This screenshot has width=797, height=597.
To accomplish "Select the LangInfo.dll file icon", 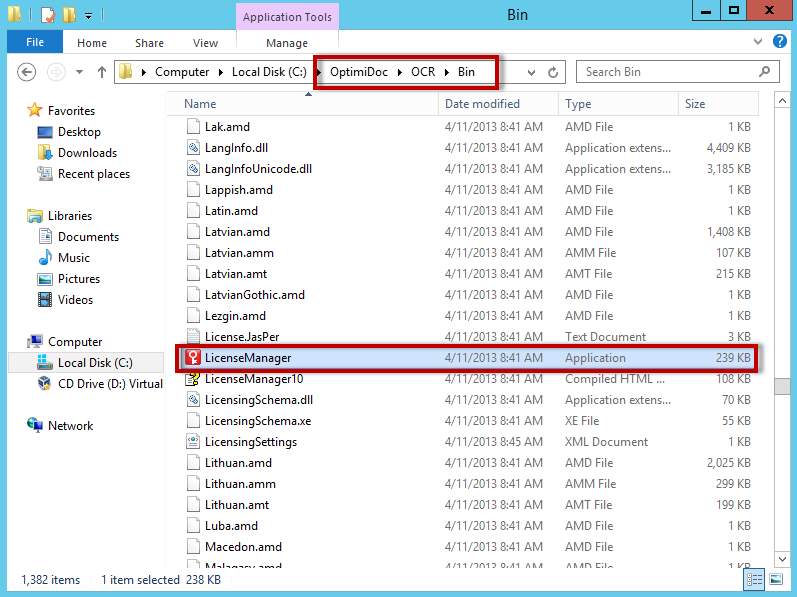I will [x=195, y=148].
